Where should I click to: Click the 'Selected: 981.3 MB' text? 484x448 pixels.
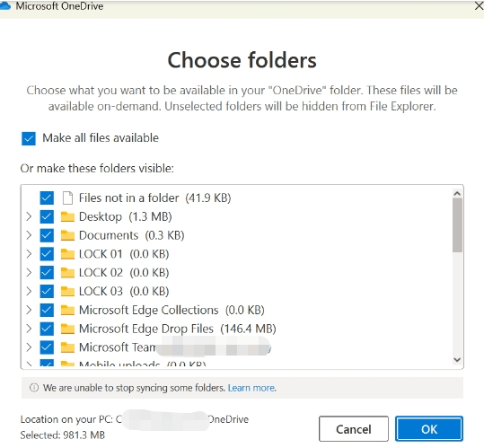[x=63, y=435]
